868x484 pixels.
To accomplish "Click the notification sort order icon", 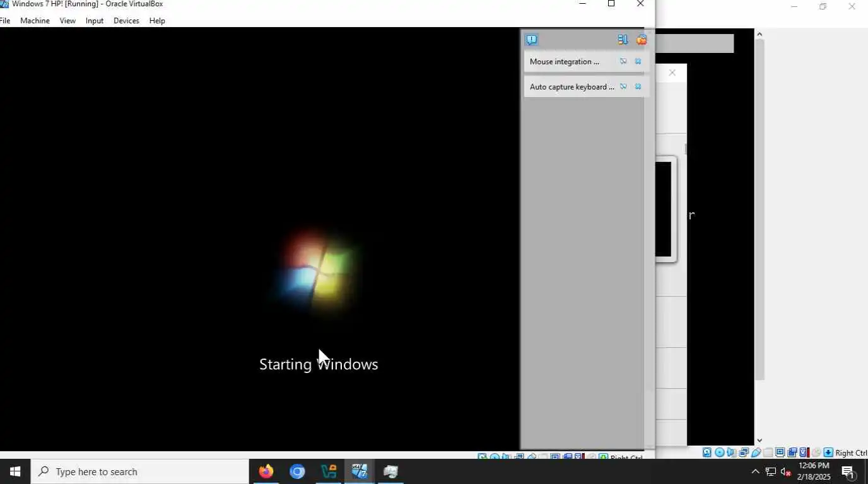I will (x=623, y=40).
